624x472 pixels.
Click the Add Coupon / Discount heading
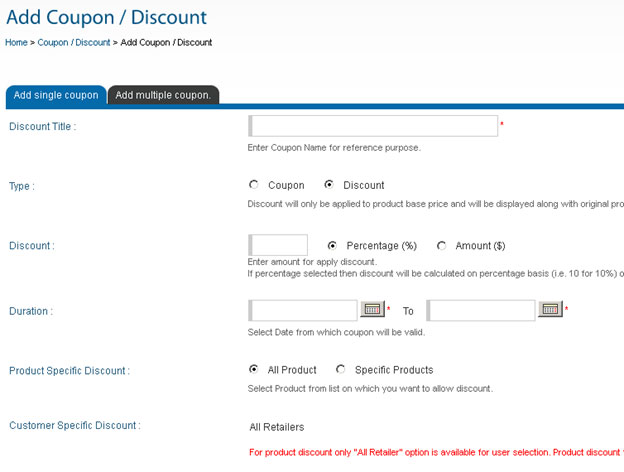107,18
